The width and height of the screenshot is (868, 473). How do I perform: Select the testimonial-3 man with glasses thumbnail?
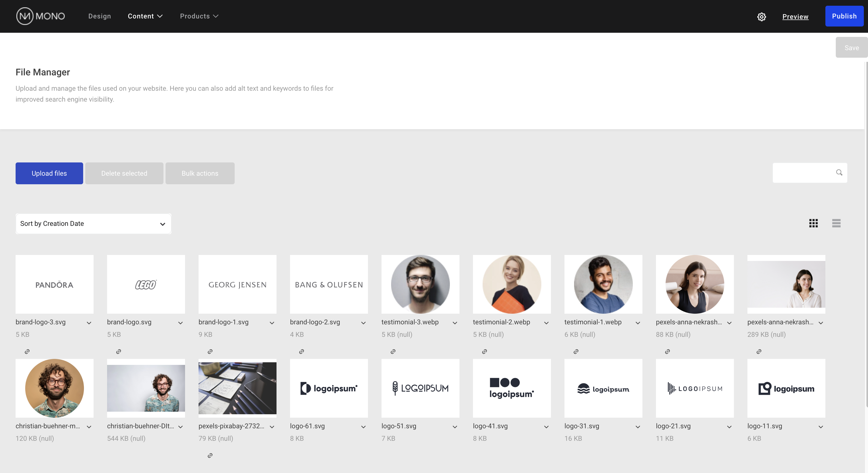420,284
